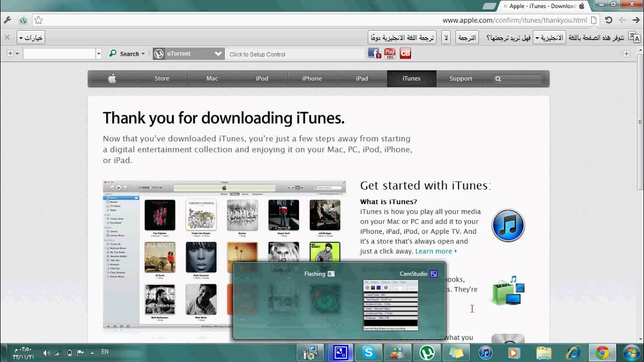The height and width of the screenshot is (362, 644).
Task: Click the toolbar plus button on left
Action: [10, 54]
